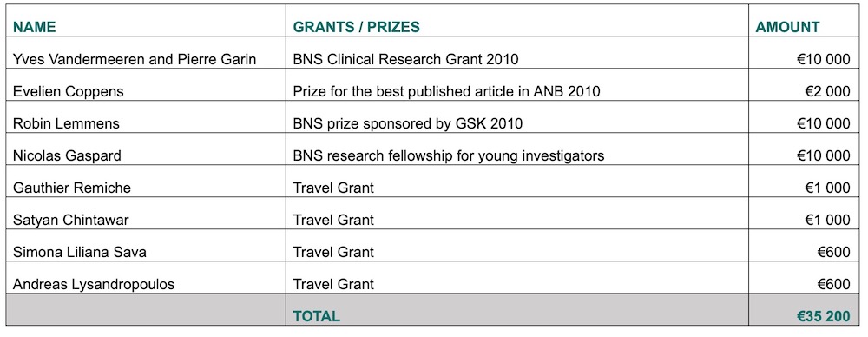
Task: Click the NAME column header
Action: pos(35,27)
